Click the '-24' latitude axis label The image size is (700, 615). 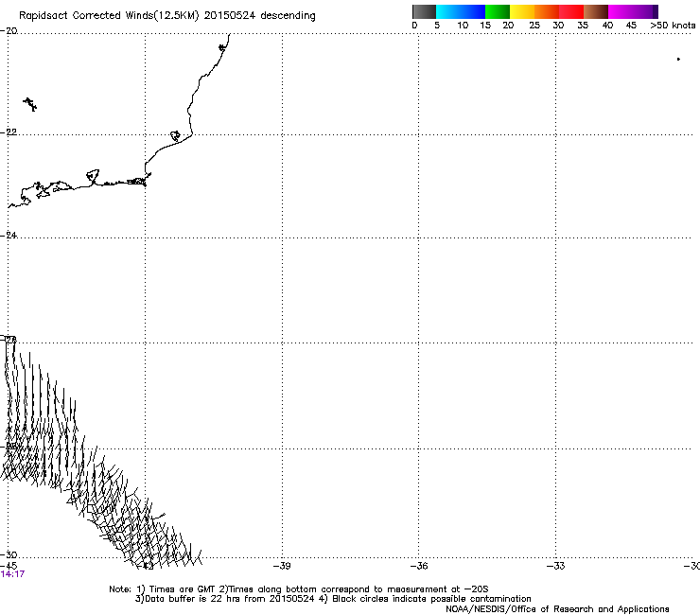click(9, 235)
